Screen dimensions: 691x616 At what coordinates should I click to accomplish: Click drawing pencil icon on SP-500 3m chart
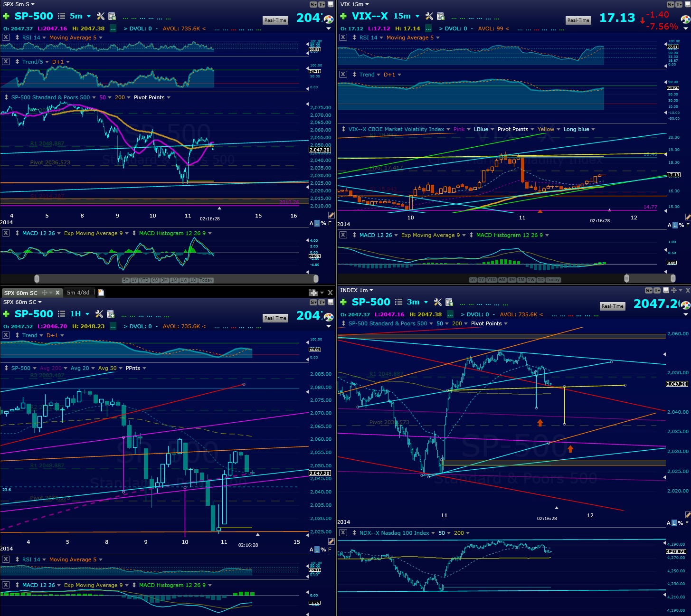[688, 515]
